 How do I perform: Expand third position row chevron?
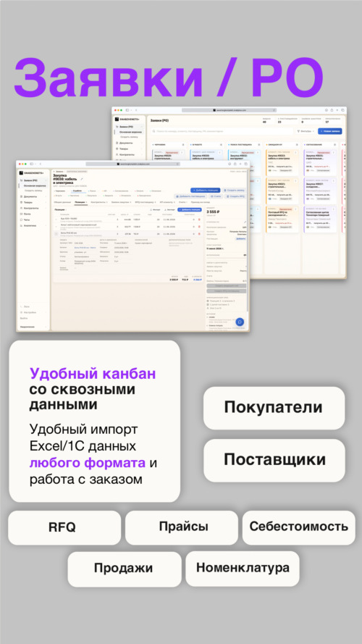[56, 234]
